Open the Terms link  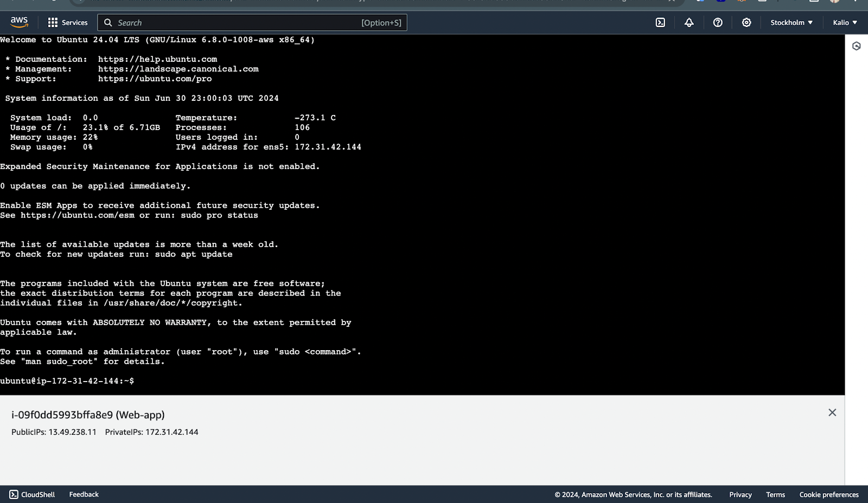point(776,494)
